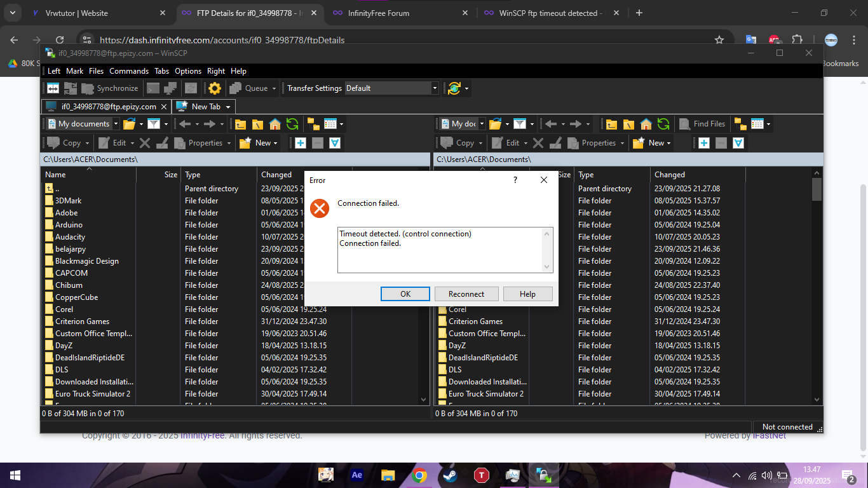Screen dimensions: 868x488
Task: Click the Name column header in left panel
Action: coord(89,174)
